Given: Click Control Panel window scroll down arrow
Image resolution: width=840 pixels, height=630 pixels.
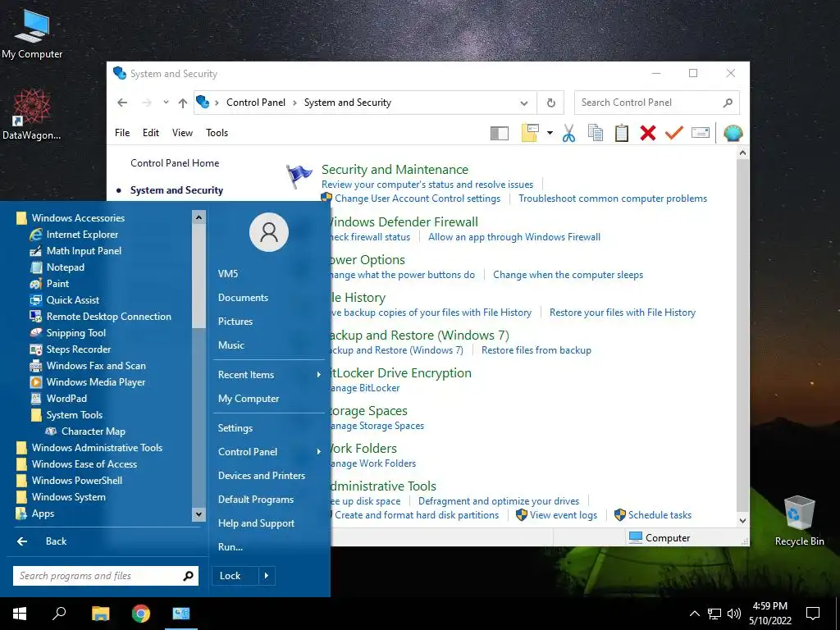Looking at the screenshot, I should [742, 520].
